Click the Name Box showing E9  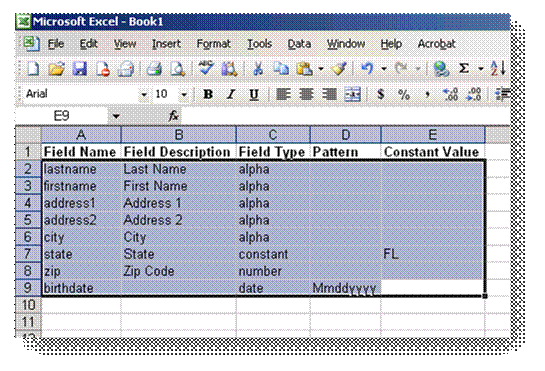click(62, 116)
